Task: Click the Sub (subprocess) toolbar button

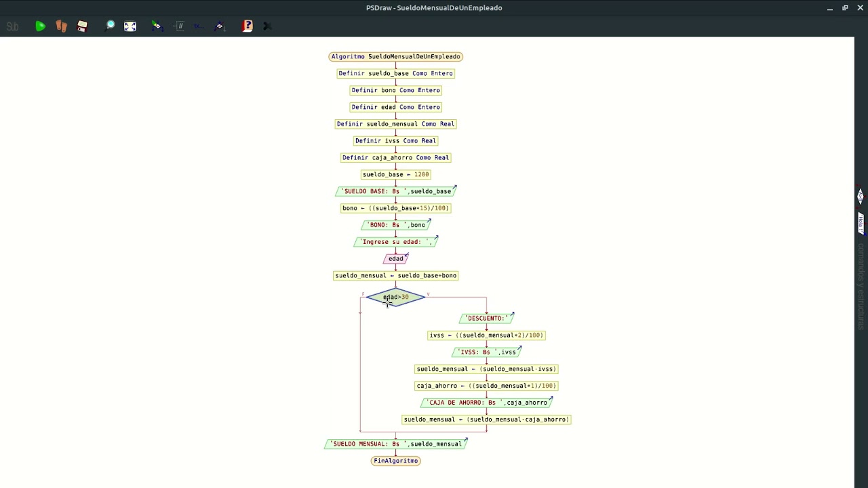Action: pyautogui.click(x=12, y=26)
